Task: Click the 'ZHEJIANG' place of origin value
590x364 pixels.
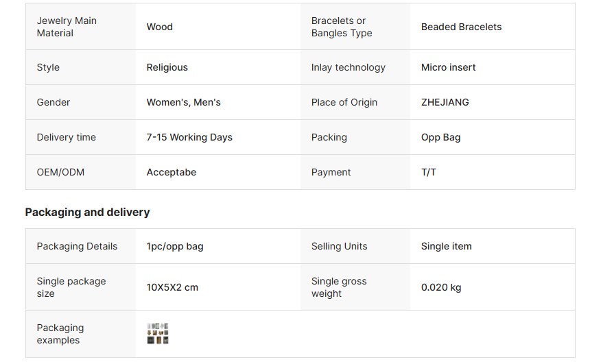Action: click(x=445, y=102)
